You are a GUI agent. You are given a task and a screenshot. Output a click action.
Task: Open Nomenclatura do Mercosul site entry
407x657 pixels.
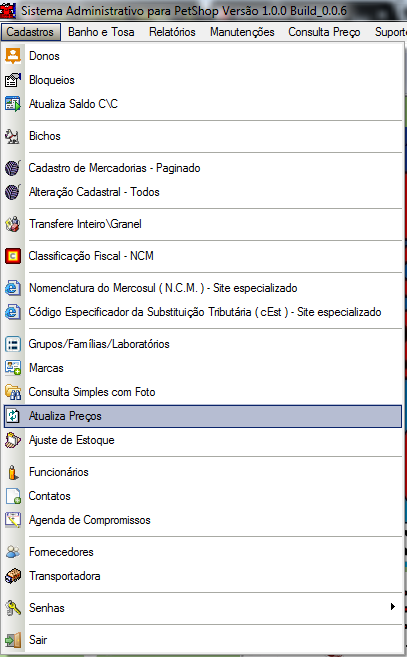203,288
